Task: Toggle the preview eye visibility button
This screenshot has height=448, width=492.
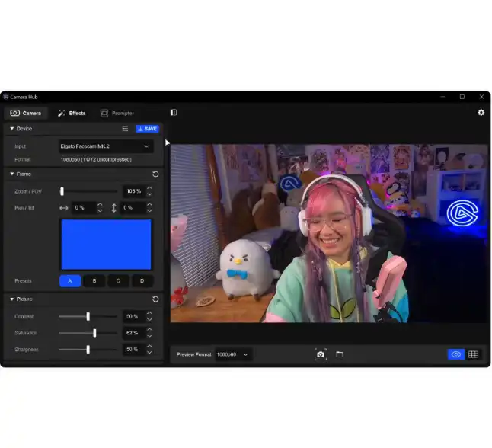Action: tap(455, 354)
